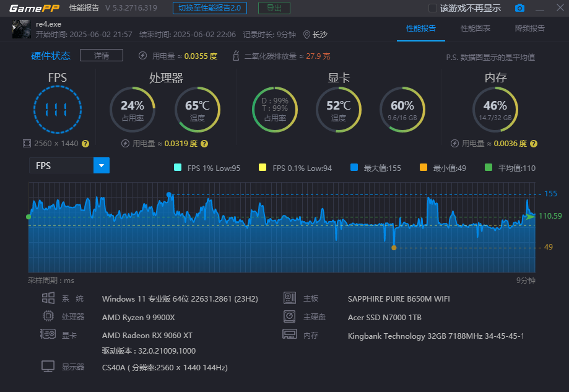Click the SAPPHIRE PURE B650M WIFI text
569x392 pixels.
(x=399, y=298)
